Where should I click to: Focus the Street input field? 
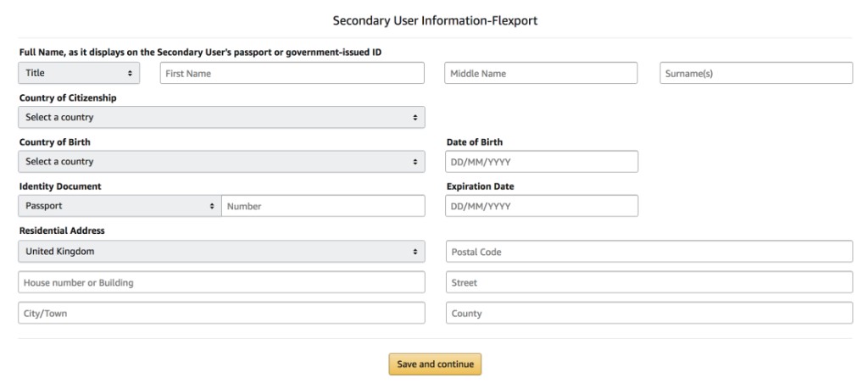coord(648,282)
